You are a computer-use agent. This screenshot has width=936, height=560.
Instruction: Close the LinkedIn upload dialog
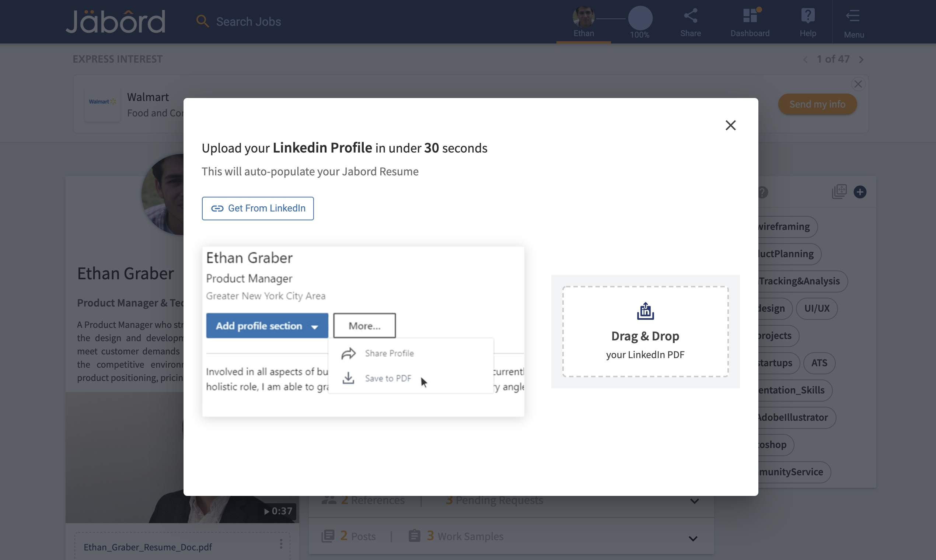point(730,125)
